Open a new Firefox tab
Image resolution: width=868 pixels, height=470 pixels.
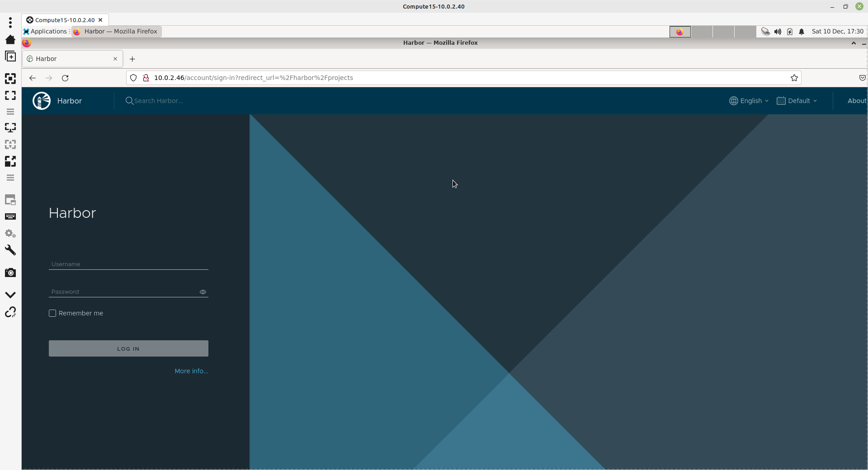pyautogui.click(x=132, y=59)
